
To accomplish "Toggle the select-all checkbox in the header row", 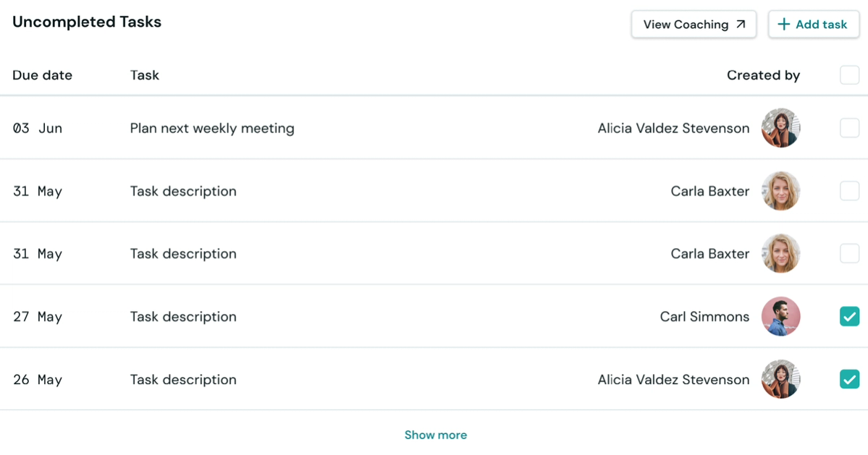I will click(849, 75).
